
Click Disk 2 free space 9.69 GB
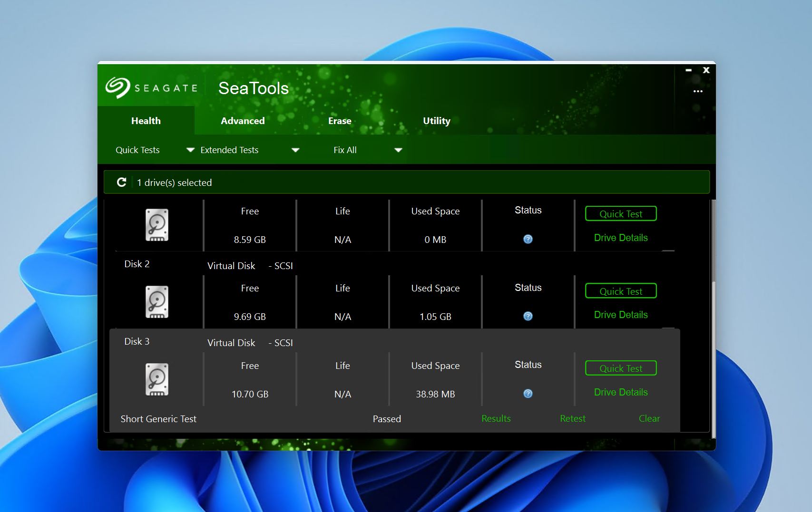250,317
